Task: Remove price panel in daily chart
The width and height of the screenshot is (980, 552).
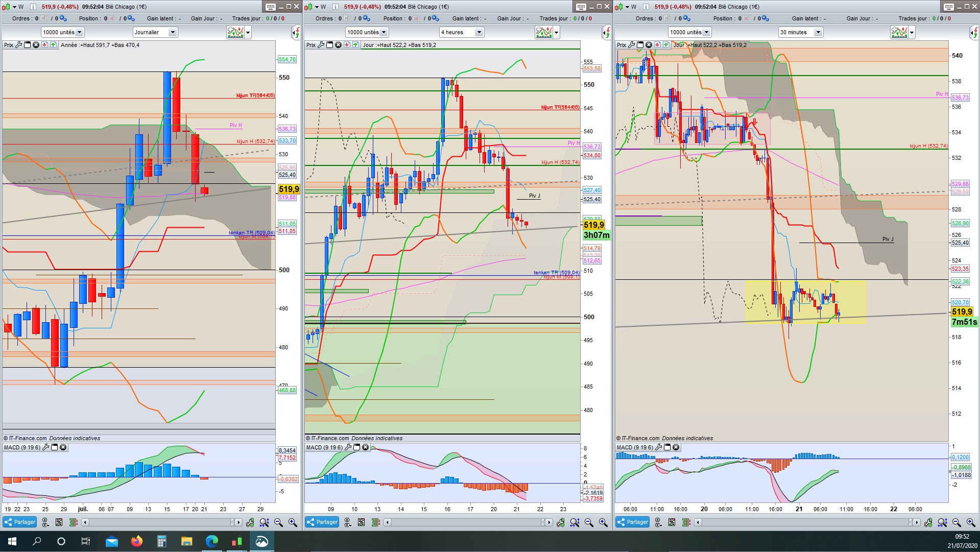Action: 36,45
